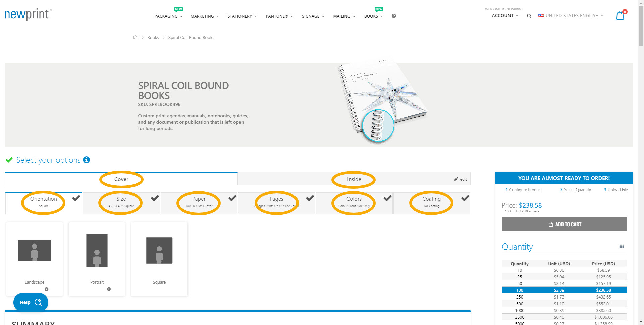Expand the Stationery menu
This screenshot has width=644, height=325.
[242, 16]
